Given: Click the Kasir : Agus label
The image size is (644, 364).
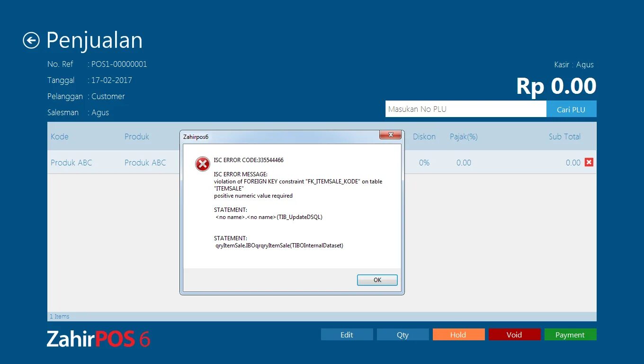Looking at the screenshot, I should coord(574,64).
